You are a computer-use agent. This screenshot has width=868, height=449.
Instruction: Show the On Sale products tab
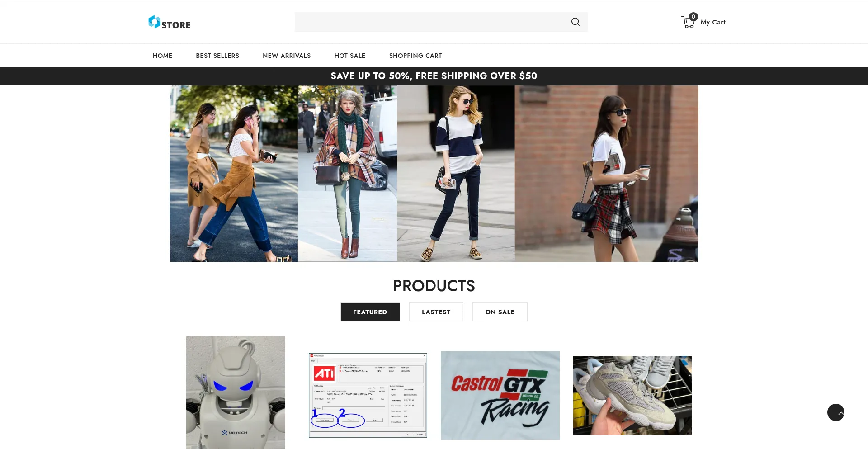[x=500, y=312]
